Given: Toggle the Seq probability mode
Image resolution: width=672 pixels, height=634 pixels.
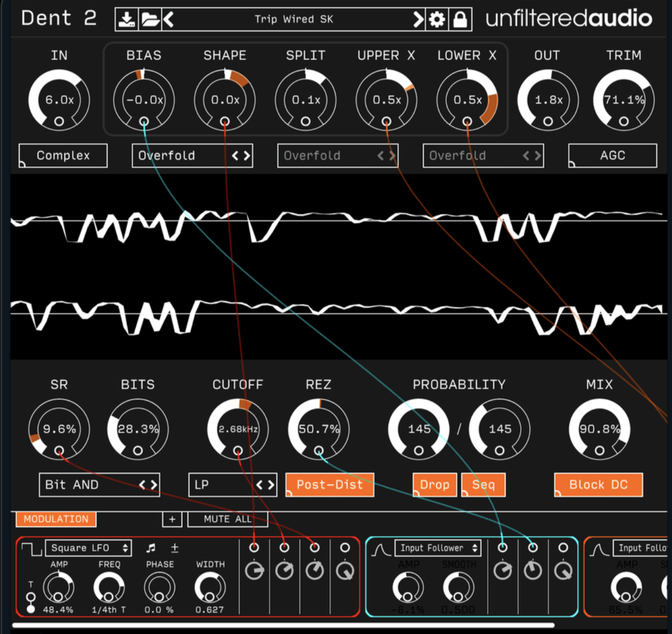Looking at the screenshot, I should tap(483, 485).
